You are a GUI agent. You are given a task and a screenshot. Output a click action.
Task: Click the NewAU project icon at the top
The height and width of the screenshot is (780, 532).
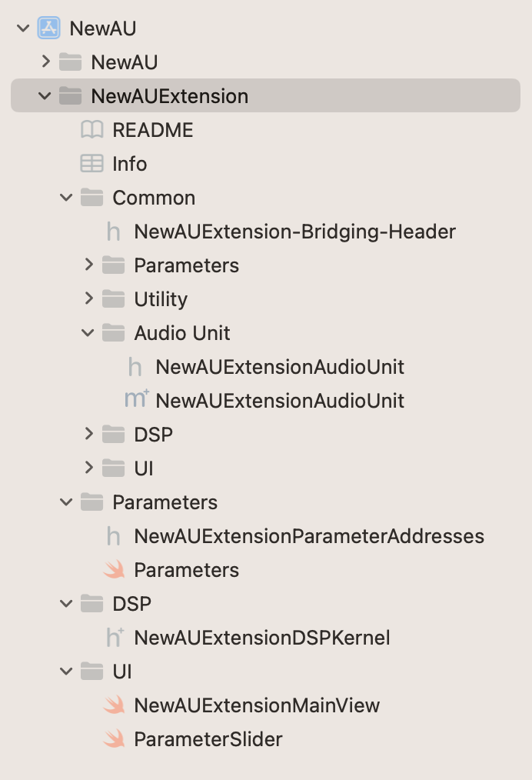(48, 28)
